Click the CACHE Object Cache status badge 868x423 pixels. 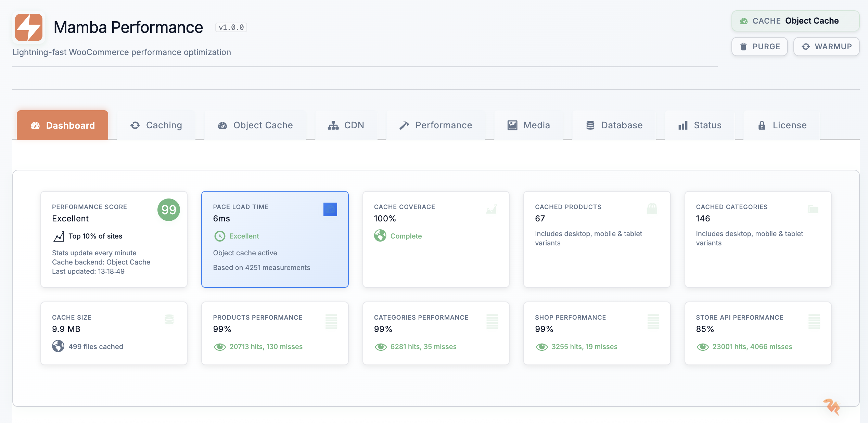click(795, 21)
